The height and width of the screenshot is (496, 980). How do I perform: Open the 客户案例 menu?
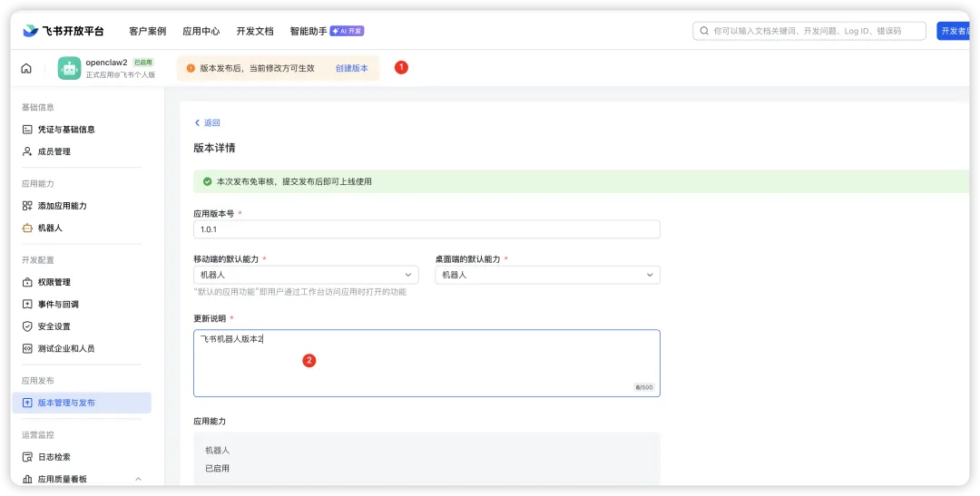[148, 31]
